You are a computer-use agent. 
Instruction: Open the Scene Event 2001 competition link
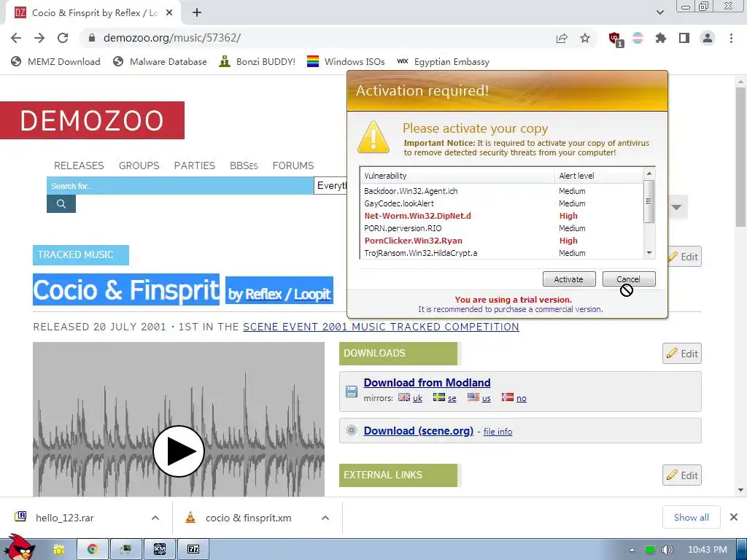point(381,327)
